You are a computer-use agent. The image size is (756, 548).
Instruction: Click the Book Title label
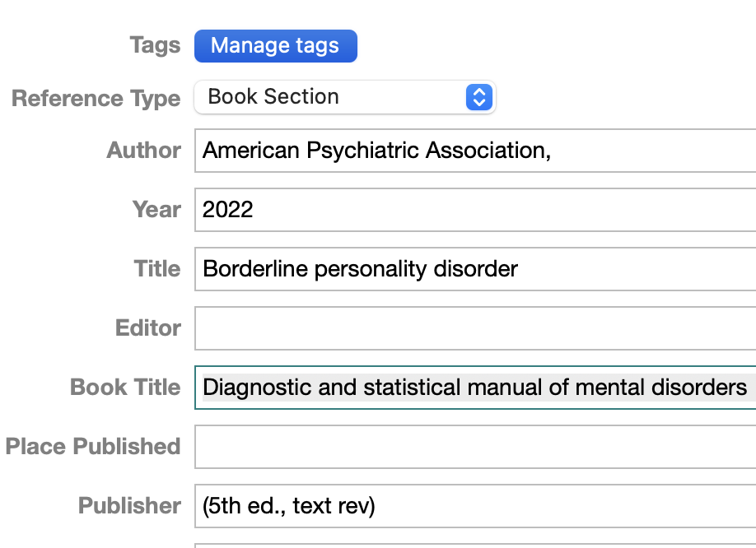(125, 388)
